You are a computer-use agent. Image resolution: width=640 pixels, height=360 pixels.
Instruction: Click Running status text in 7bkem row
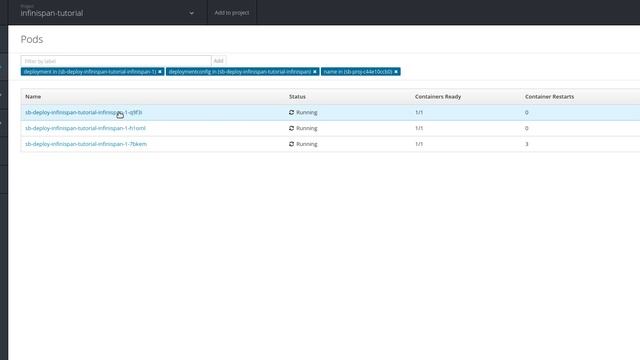(307, 144)
